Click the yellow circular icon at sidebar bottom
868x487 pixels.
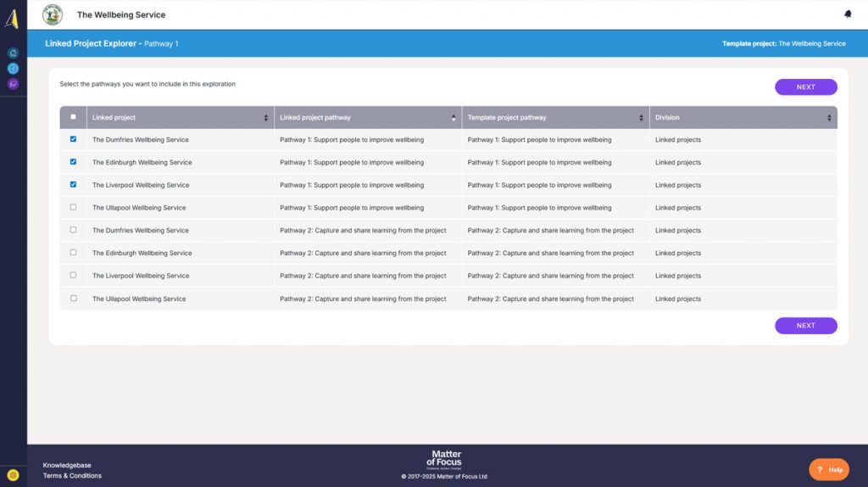(13, 475)
